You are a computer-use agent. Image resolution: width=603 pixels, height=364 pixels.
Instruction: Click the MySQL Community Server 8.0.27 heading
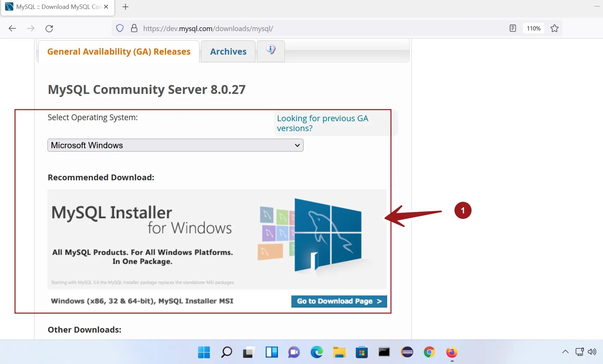[x=146, y=89]
